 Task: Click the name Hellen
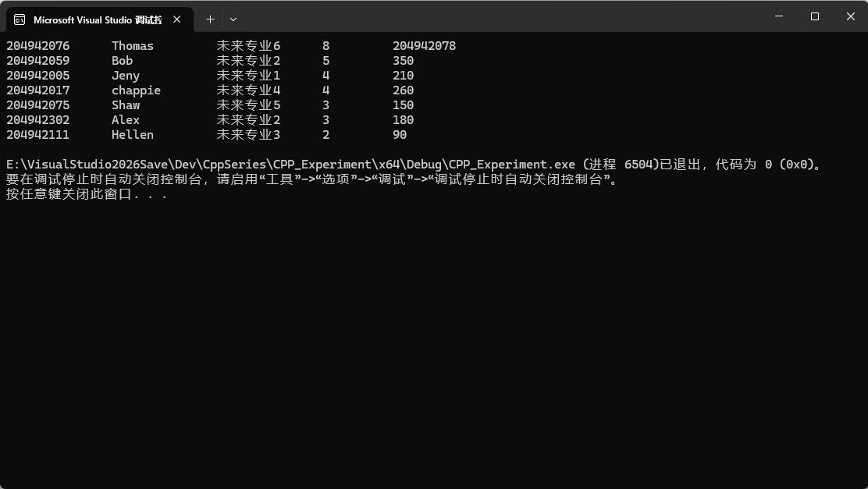point(132,135)
